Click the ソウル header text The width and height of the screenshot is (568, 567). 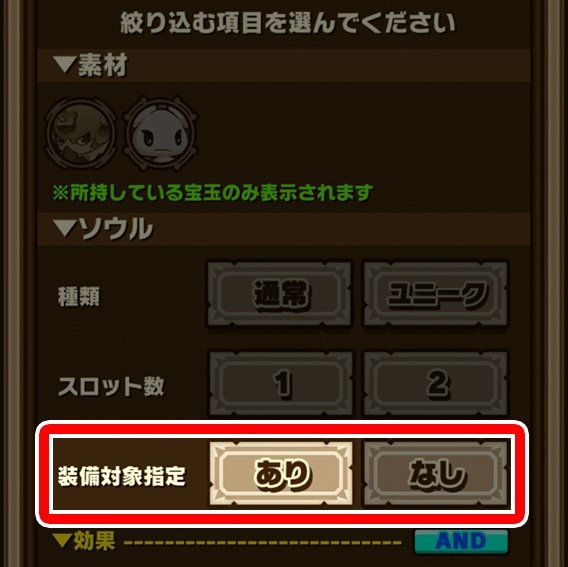click(116, 228)
